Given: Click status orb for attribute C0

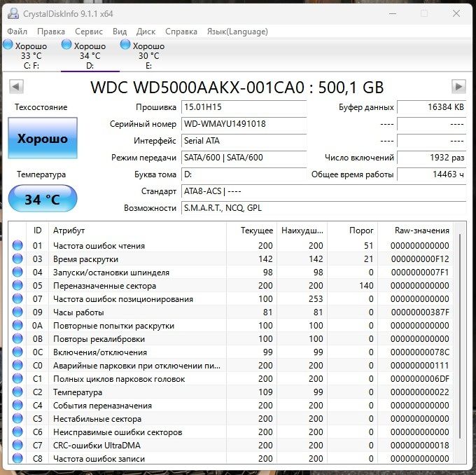Looking at the screenshot, I should click(x=17, y=365).
